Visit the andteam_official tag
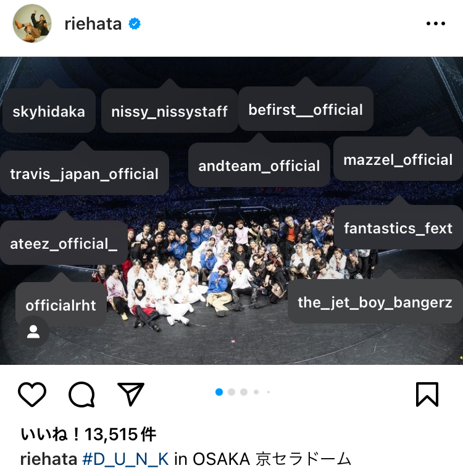Viewport: 463px width, 476px height. click(259, 165)
